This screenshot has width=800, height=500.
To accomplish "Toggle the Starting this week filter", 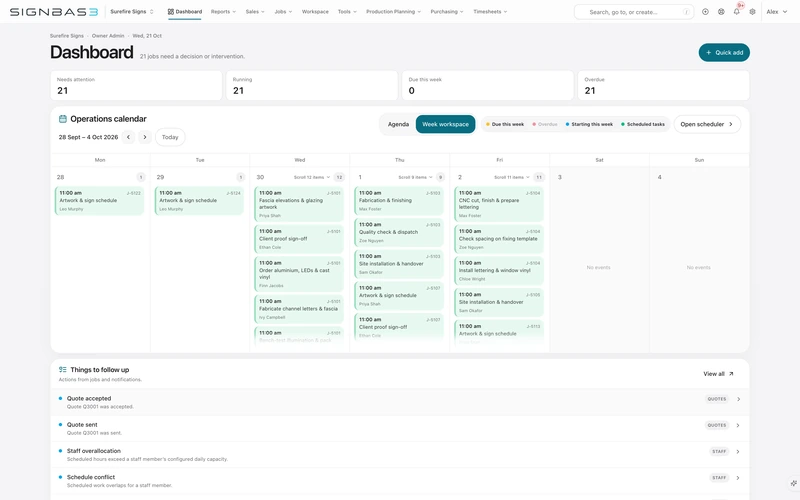I will (589, 124).
